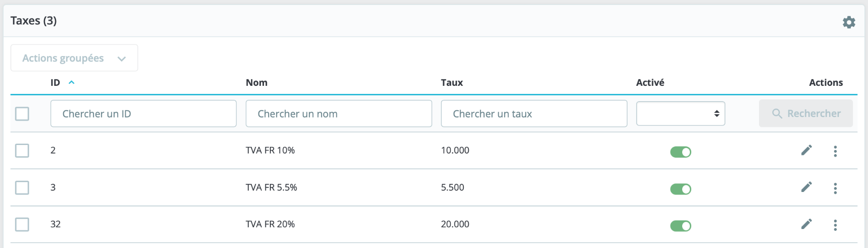Disable the TVA FR 20% tax toggle
This screenshot has height=248, width=868.
click(680, 226)
